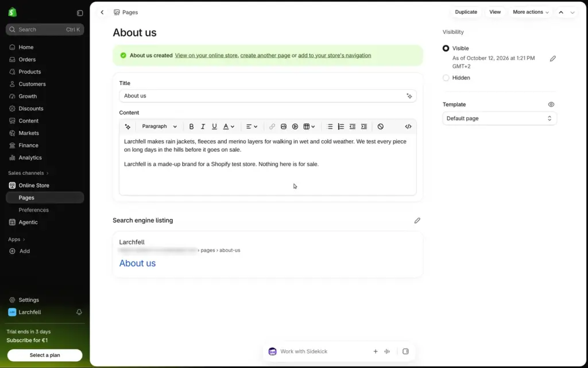The height and width of the screenshot is (368, 588).
Task: Click the AI sparkle icon in Title field
Action: (409, 96)
